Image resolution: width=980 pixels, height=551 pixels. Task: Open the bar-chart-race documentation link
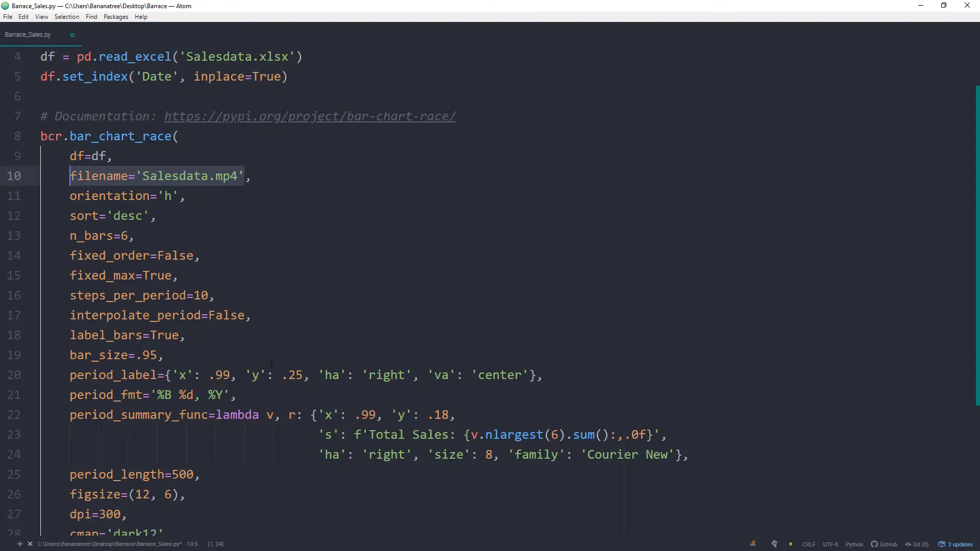(310, 116)
